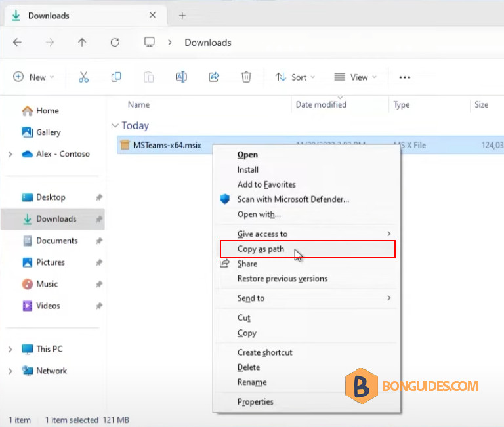Choose Copy in context menu
Viewport: 504px width, 427px height.
coord(247,333)
